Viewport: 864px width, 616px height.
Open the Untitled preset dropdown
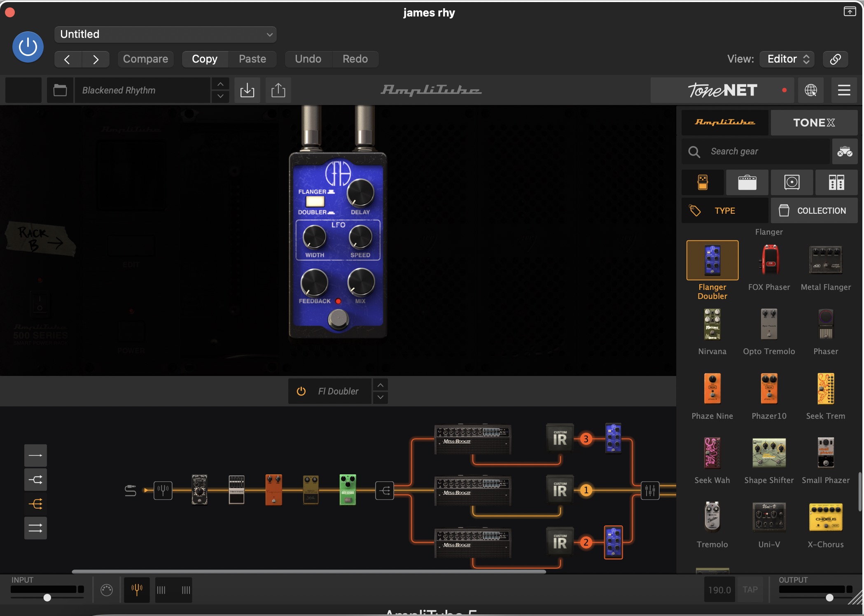coord(165,34)
